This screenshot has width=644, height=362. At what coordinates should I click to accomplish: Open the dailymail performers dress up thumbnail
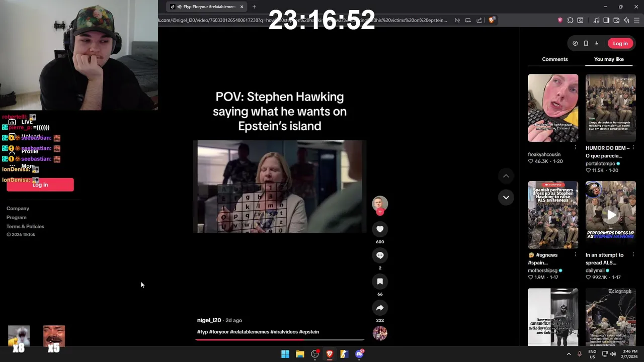[x=610, y=215]
